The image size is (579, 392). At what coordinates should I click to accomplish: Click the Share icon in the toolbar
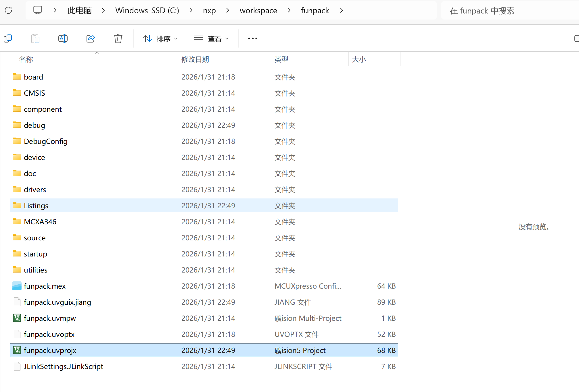91,38
